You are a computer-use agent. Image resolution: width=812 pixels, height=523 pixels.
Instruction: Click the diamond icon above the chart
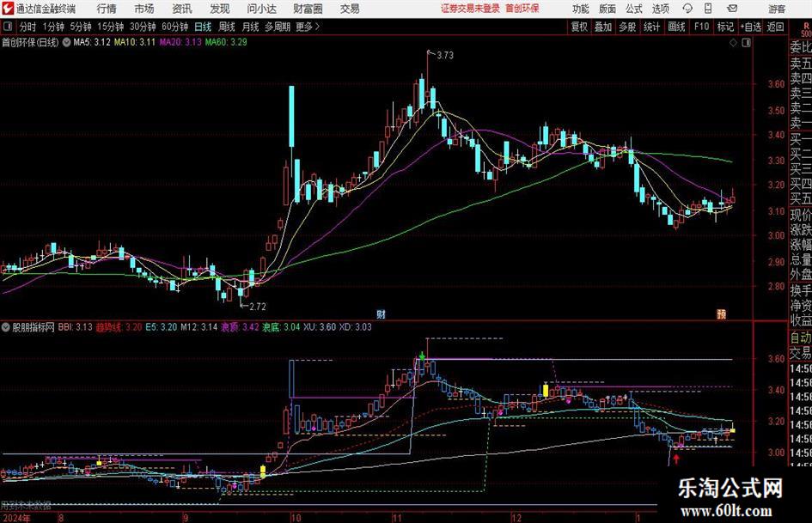click(x=733, y=43)
